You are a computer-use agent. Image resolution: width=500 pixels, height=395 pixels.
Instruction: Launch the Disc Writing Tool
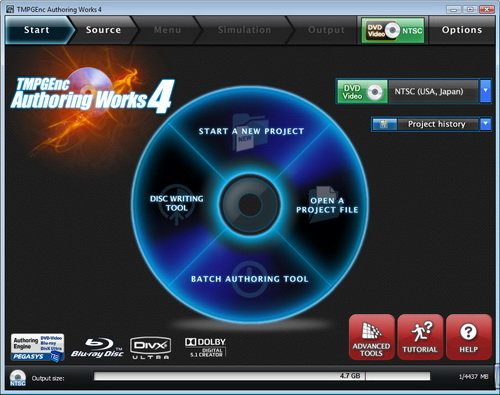pos(176,203)
